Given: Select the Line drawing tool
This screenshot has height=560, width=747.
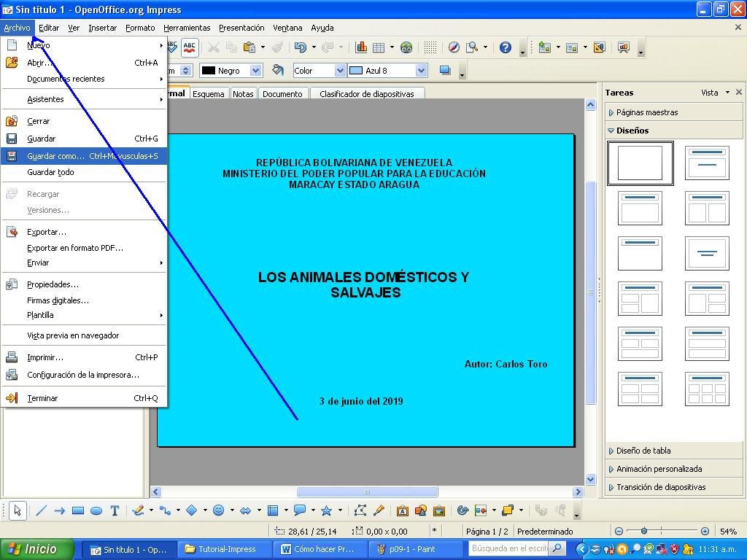Looking at the screenshot, I should [x=42, y=510].
